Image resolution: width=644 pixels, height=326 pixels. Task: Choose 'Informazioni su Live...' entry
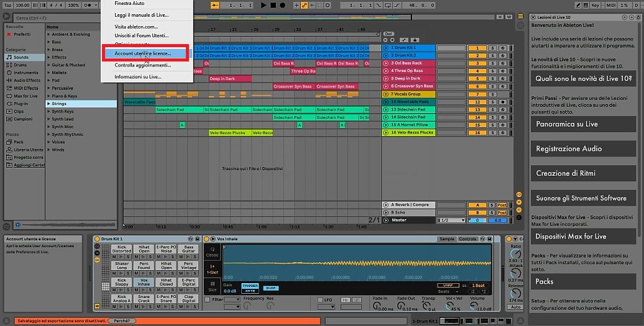tap(137, 76)
